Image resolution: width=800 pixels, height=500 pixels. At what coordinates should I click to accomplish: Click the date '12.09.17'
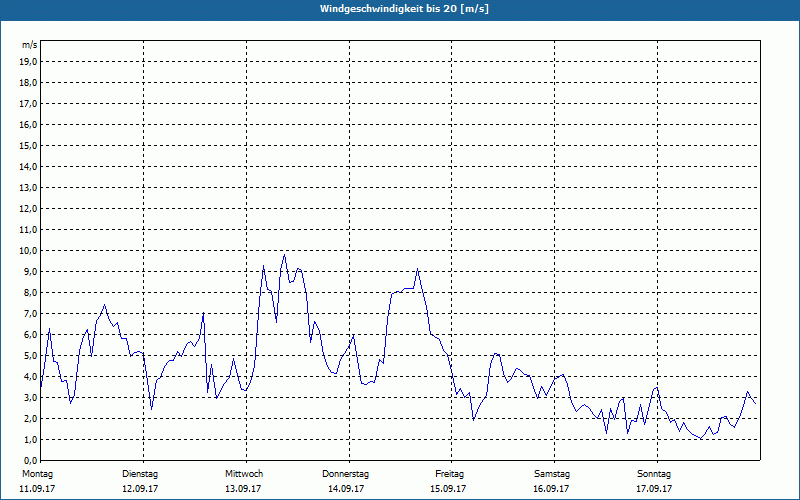point(140,489)
